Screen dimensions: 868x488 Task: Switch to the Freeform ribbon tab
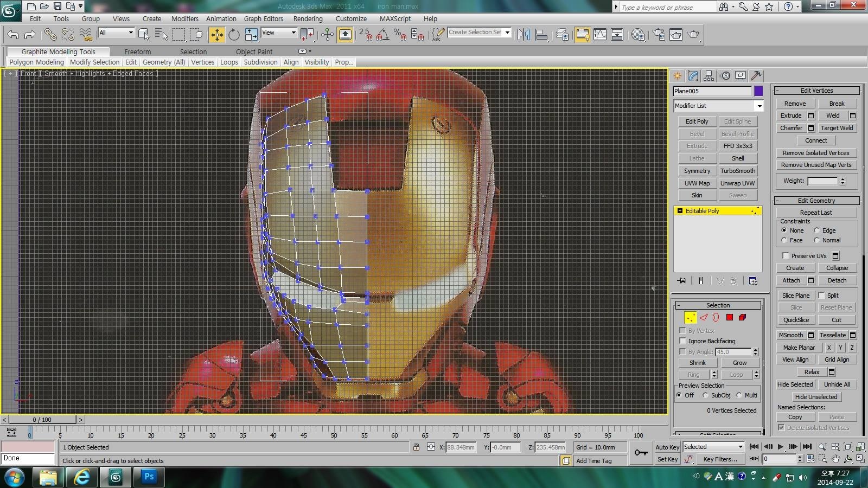click(x=138, y=52)
